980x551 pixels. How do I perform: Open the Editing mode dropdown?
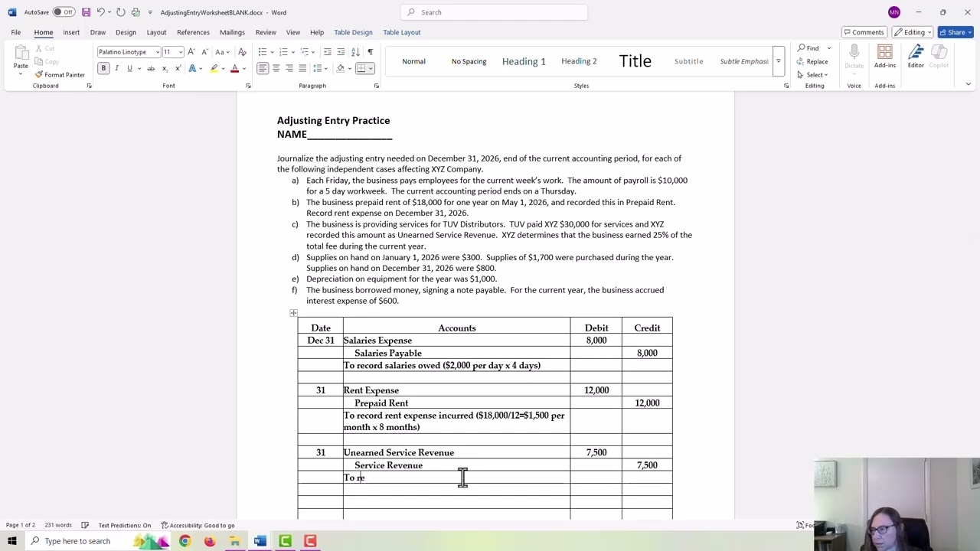(x=914, y=32)
